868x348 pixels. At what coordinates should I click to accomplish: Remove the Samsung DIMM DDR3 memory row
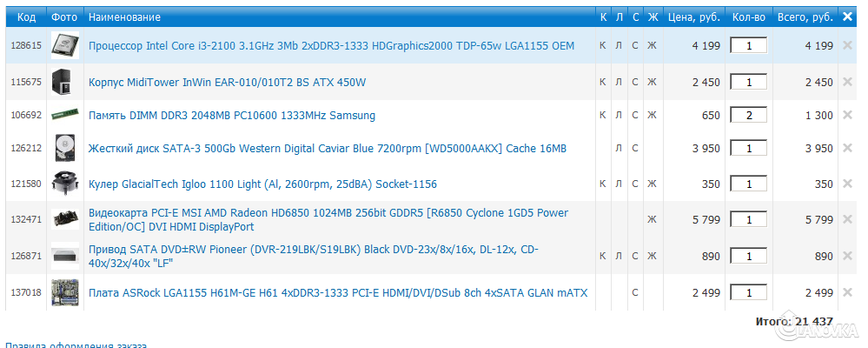point(847,115)
